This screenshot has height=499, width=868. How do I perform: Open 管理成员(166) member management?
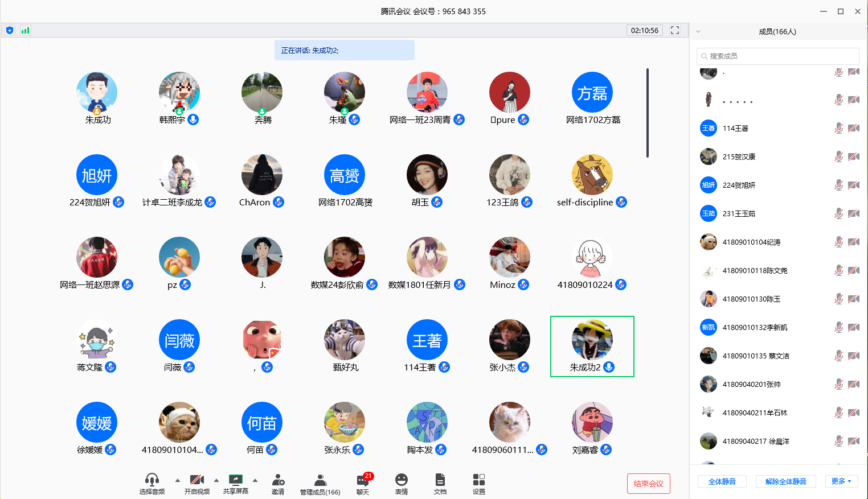click(x=320, y=482)
